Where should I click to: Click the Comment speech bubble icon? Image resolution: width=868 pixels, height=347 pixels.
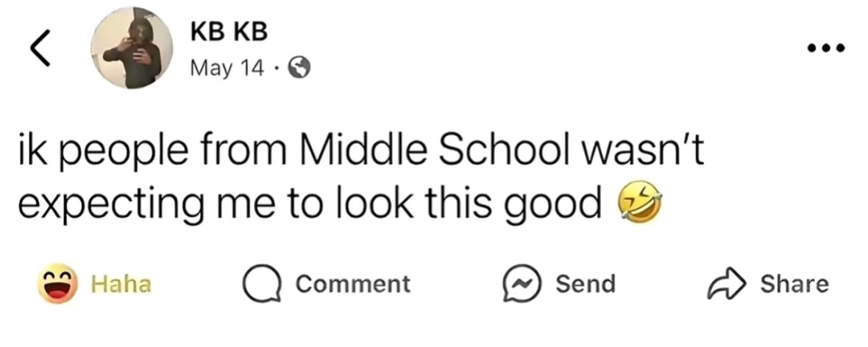263,284
